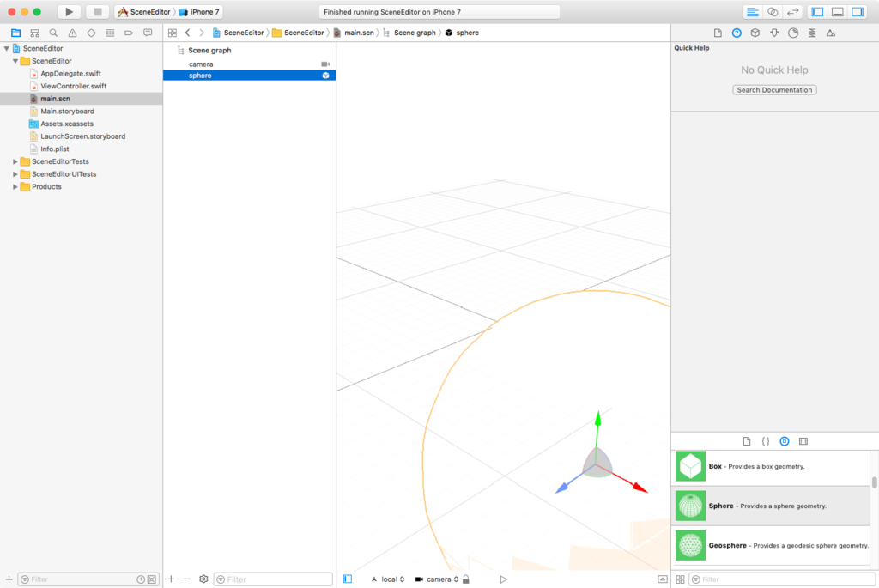Open the Debug navigator
Screen dimensions: 879x588
[x=110, y=33]
